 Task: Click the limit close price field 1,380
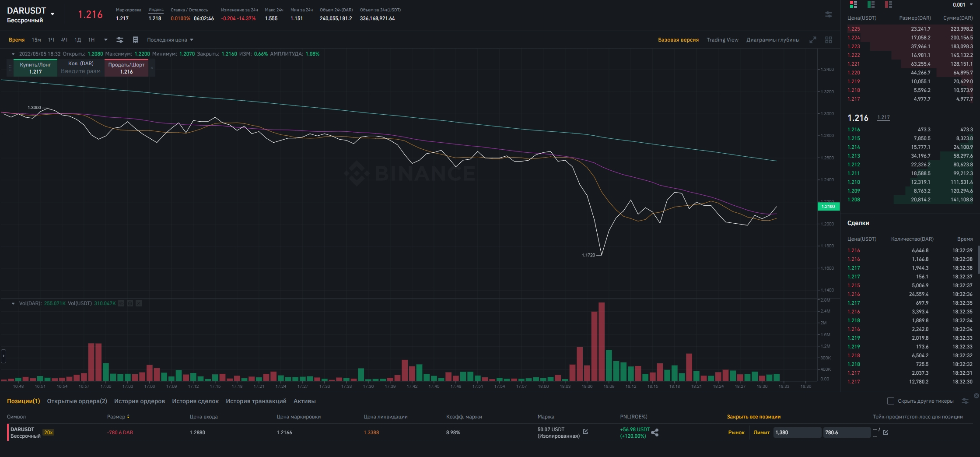(797, 432)
